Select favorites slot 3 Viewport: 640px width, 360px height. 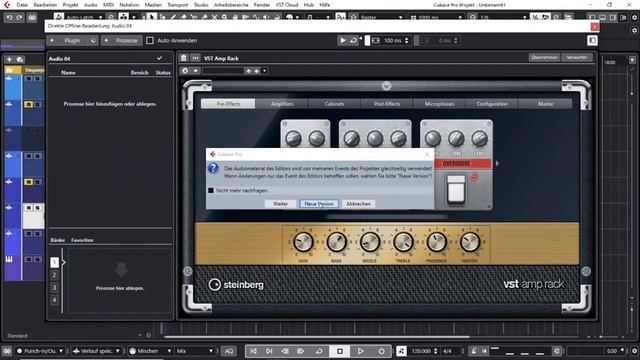54,287
